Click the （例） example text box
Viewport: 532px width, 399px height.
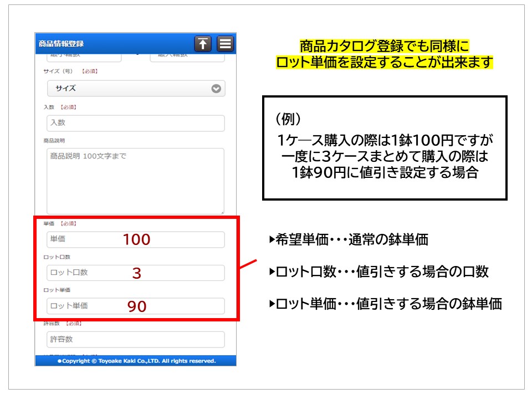coord(384,148)
